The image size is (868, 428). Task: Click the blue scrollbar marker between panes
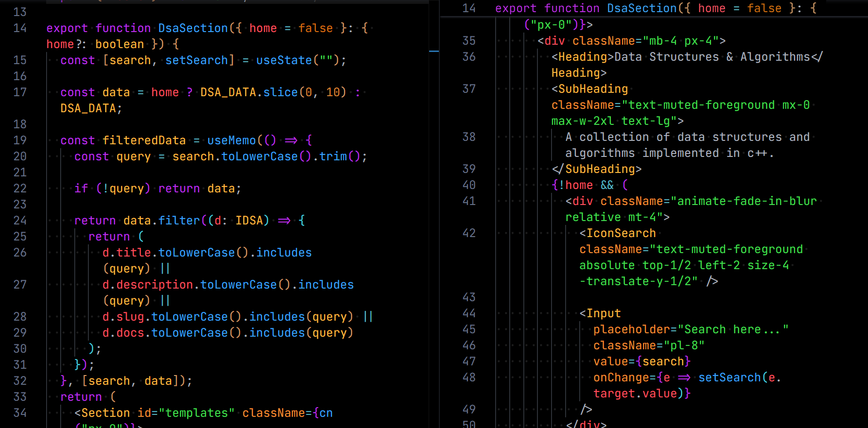click(434, 51)
